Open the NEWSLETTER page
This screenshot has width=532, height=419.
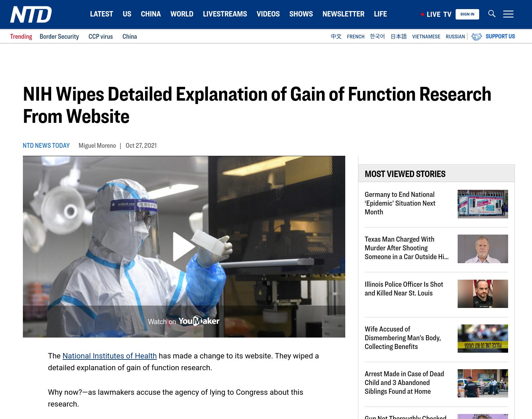click(x=343, y=14)
